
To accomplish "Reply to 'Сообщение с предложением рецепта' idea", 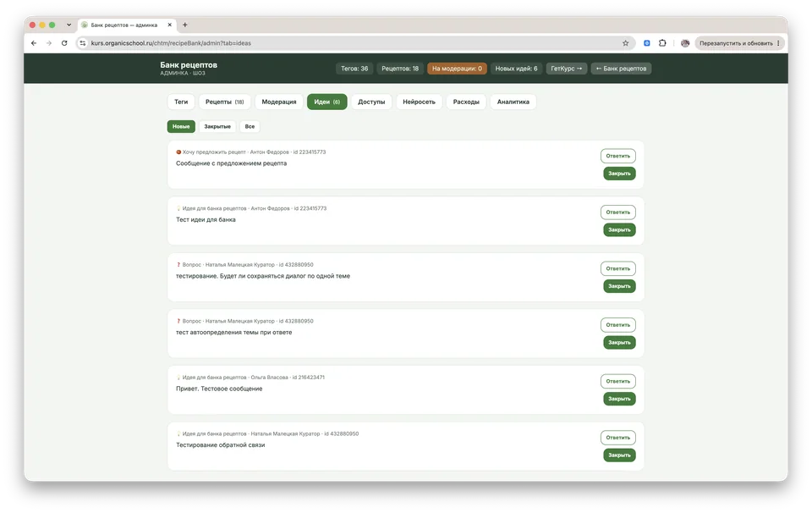I will pyautogui.click(x=618, y=156).
